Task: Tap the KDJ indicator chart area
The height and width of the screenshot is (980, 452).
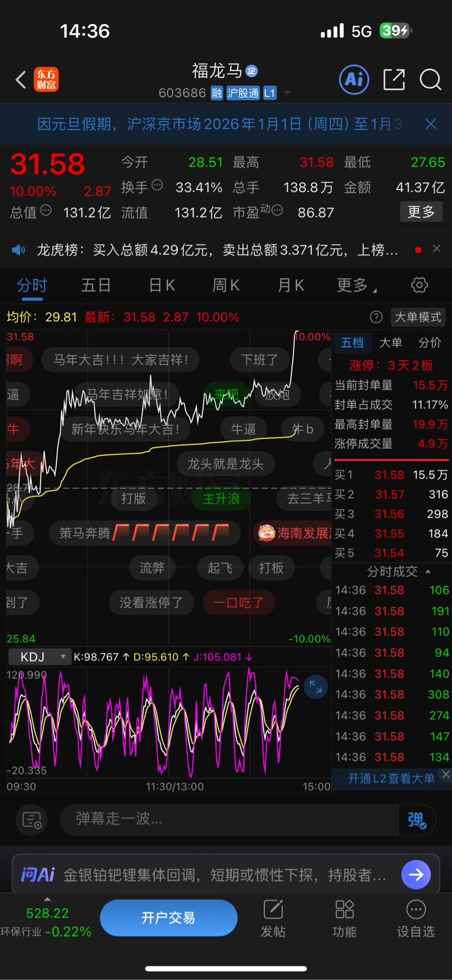Action: tap(169, 723)
